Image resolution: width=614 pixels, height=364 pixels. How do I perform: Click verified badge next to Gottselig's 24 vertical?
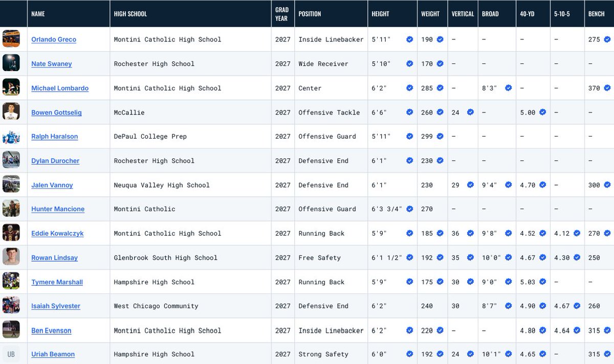[x=470, y=112]
